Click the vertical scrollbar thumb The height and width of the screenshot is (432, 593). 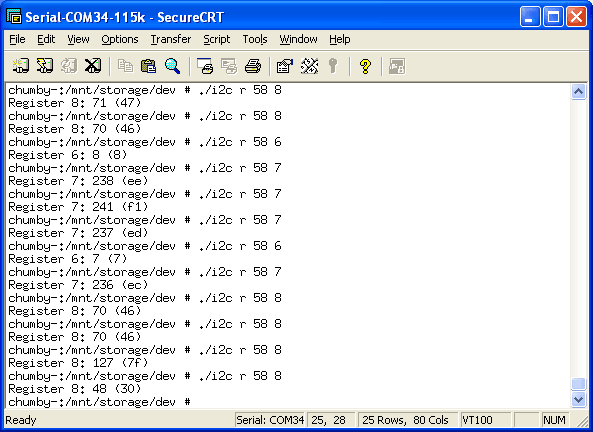tap(578, 384)
